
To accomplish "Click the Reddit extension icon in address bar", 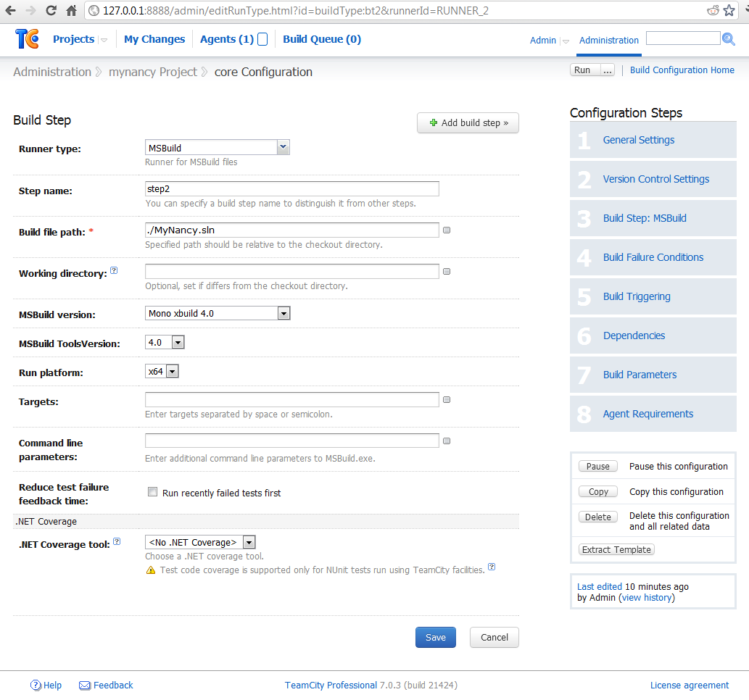I will (713, 10).
